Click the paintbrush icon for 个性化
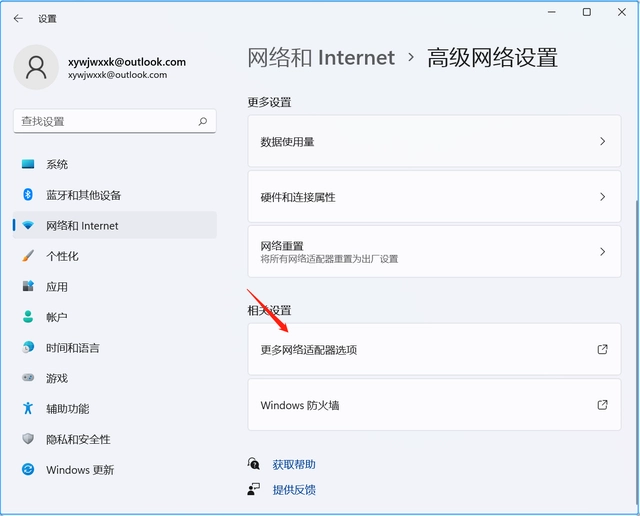This screenshot has height=516, width=640. coord(28,256)
